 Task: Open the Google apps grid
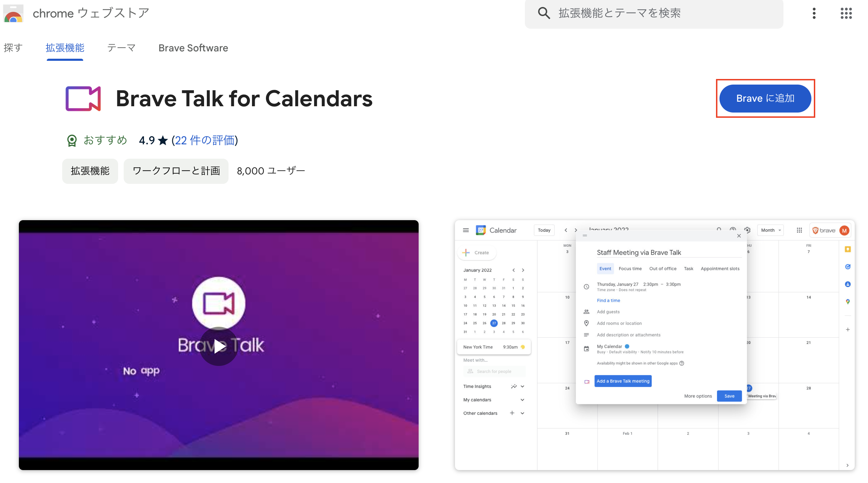pos(846,13)
